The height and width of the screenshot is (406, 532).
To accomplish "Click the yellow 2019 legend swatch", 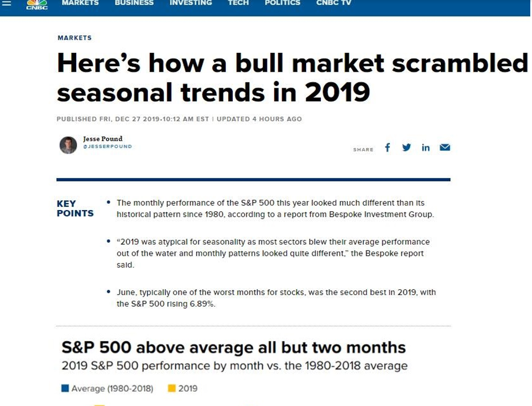I will coord(171,388).
